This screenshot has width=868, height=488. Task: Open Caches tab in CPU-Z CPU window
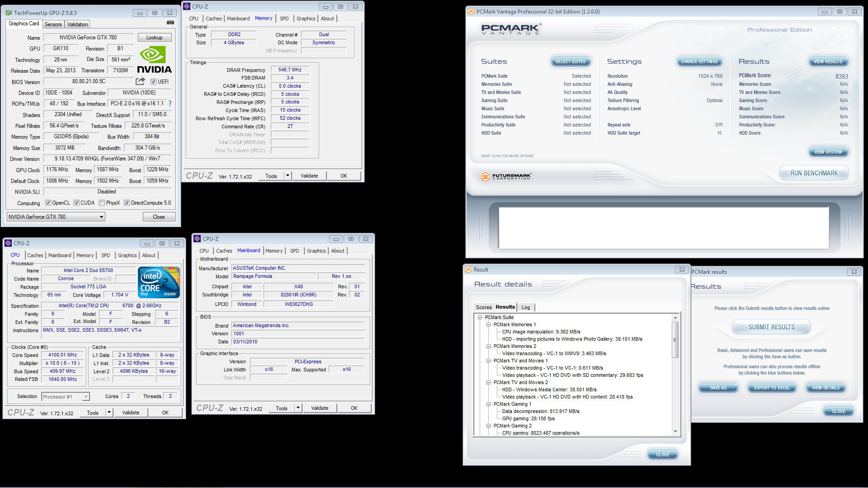click(35, 255)
